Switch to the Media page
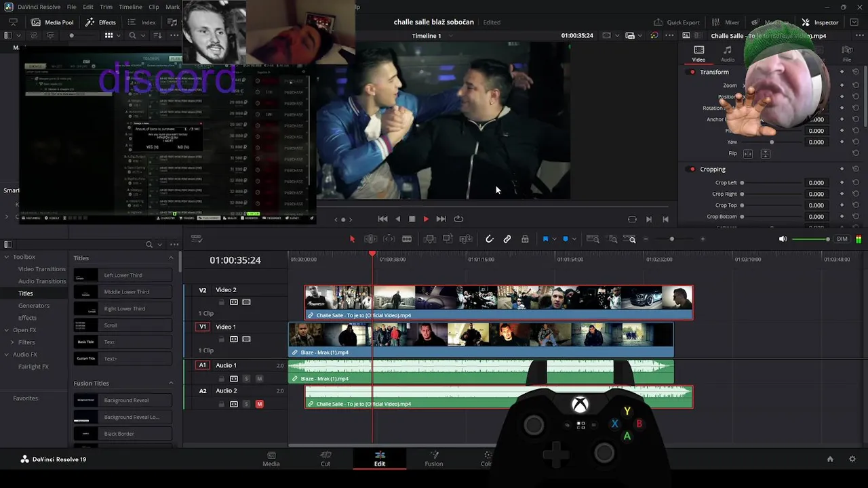 click(271, 459)
